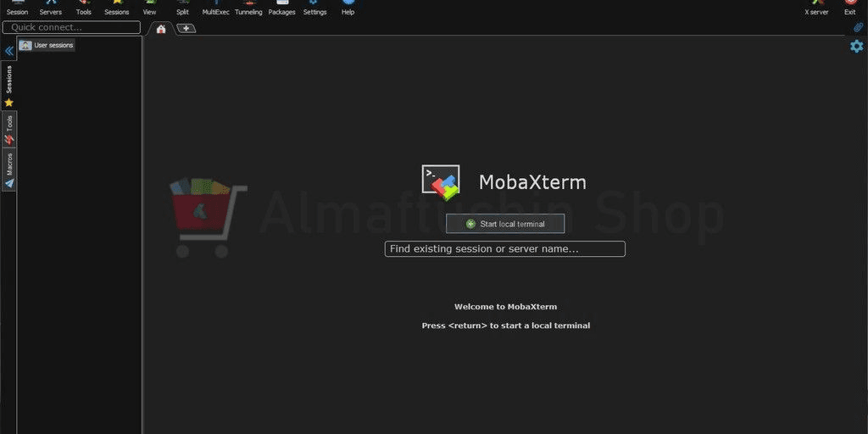Click the Find existing session search field
This screenshot has height=434, width=868.
pyautogui.click(x=505, y=248)
